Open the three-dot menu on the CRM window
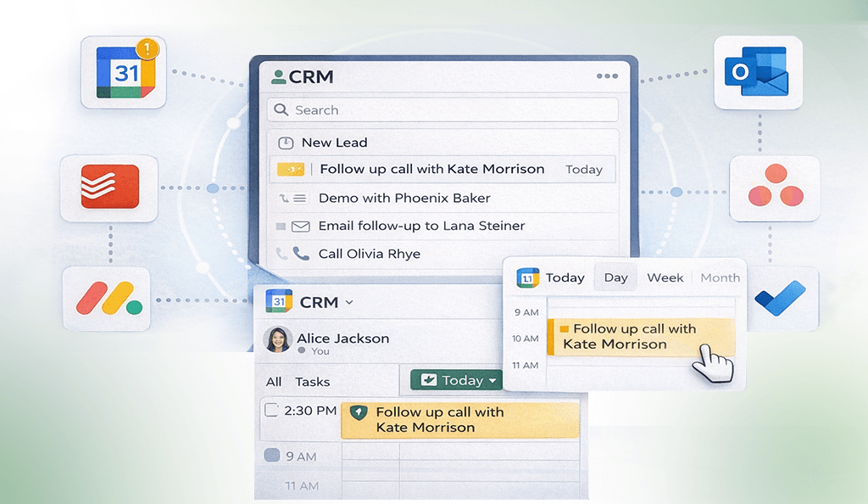Screen dimensions: 868x504 tap(607, 76)
